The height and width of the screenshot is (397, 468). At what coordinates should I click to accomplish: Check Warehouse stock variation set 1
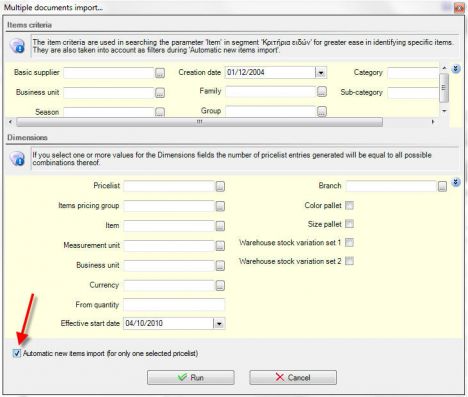349,242
